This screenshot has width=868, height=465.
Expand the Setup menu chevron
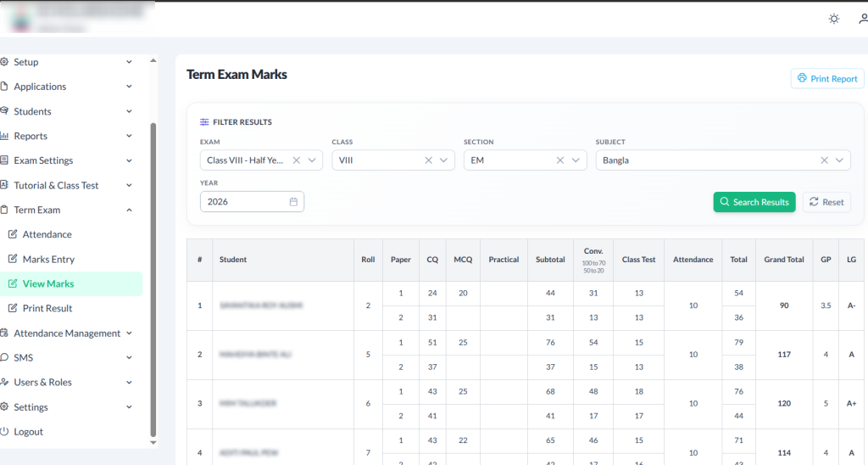[x=129, y=62]
